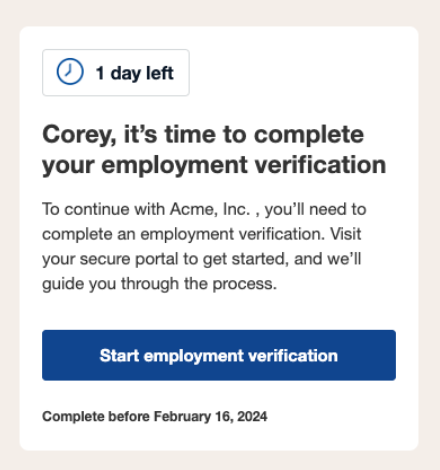
Task: Click the "To continue with" paragraph start
Action: pyautogui.click(x=104, y=210)
